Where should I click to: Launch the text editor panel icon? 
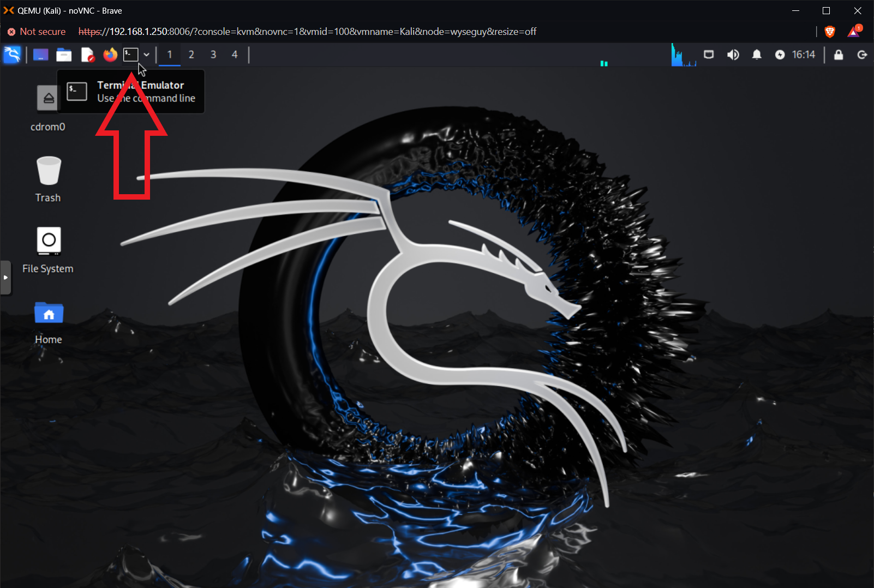coord(87,55)
